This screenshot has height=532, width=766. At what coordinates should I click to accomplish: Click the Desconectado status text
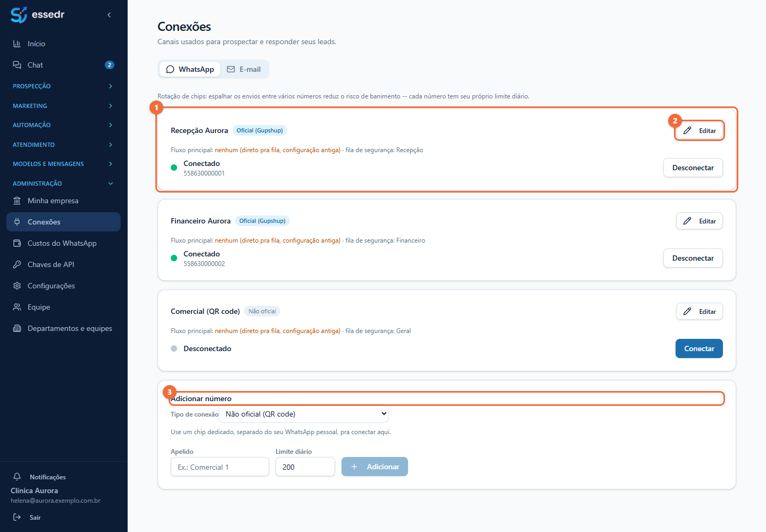[207, 348]
